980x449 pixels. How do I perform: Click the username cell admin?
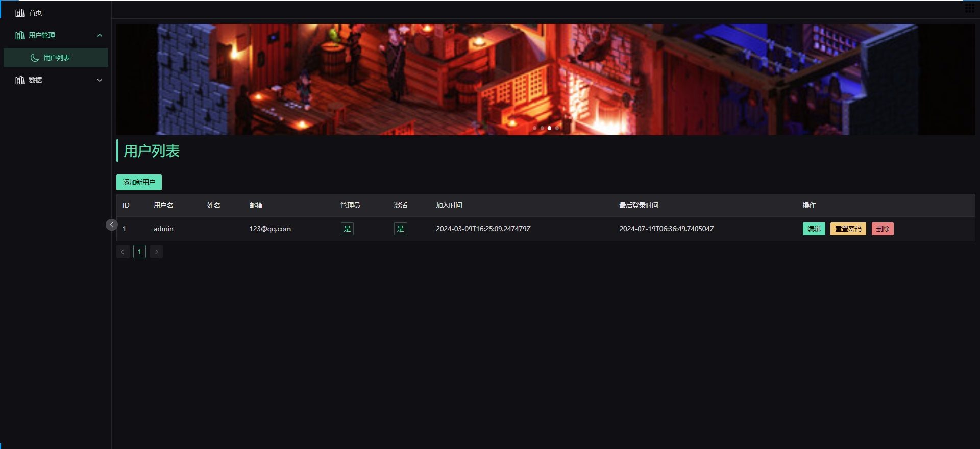point(163,229)
